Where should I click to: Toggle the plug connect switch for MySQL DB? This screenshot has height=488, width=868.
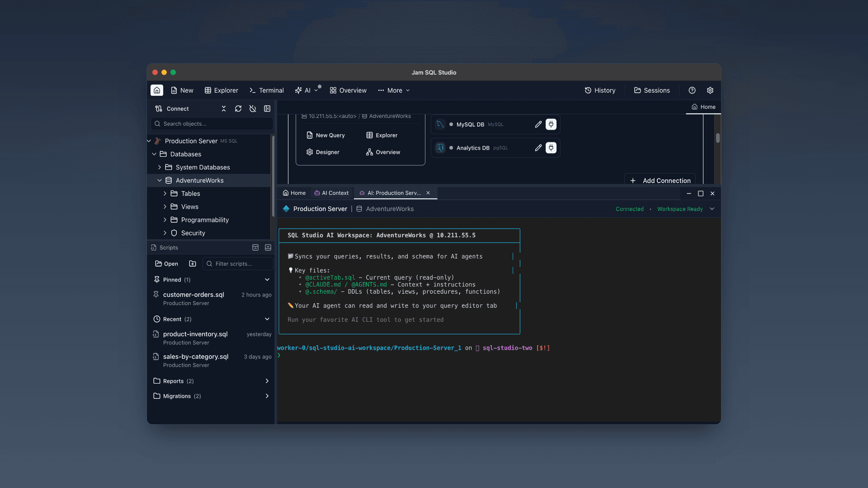pyautogui.click(x=551, y=124)
